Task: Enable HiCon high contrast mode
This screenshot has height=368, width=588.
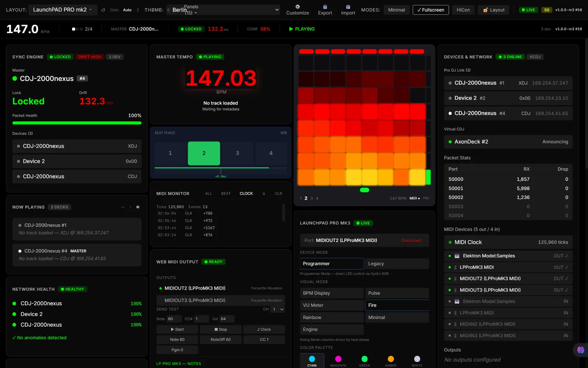Action: [x=463, y=10]
